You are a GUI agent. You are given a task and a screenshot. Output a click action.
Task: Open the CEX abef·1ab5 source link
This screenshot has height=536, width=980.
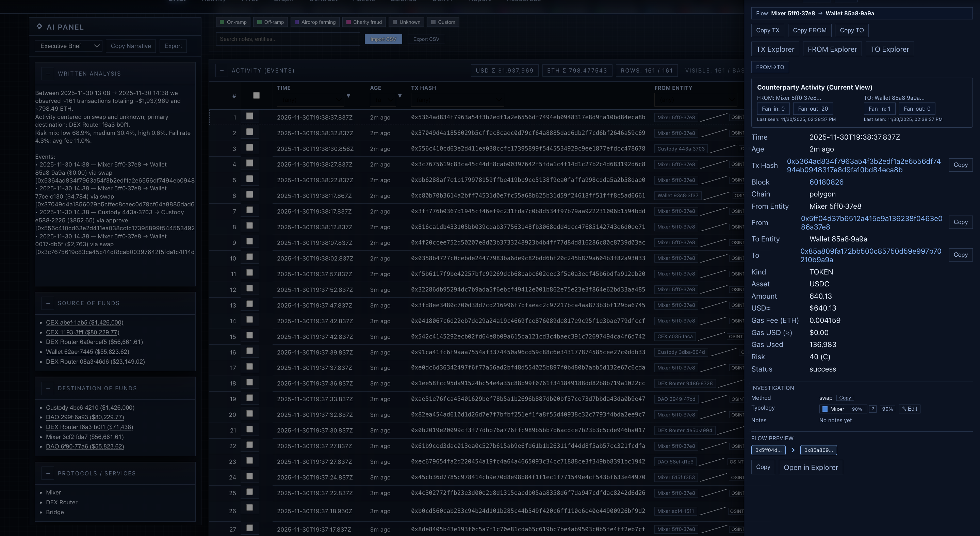[85, 322]
